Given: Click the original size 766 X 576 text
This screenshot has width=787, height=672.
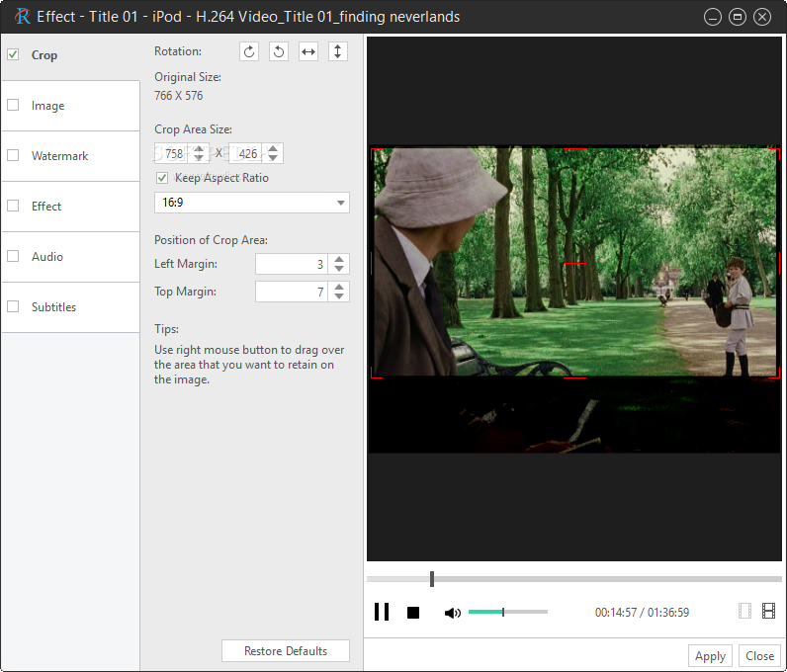Looking at the screenshot, I should (x=179, y=95).
